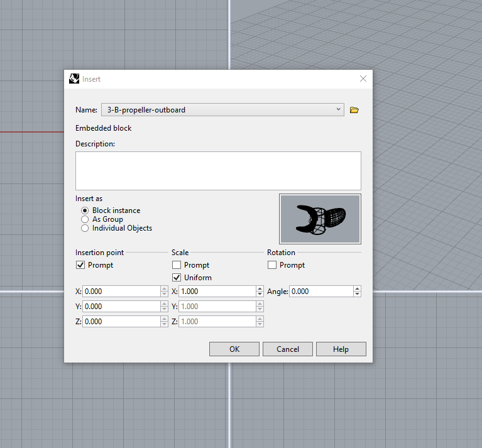Enable the Scale Prompt checkbox
This screenshot has width=482, height=448.
coord(177,265)
